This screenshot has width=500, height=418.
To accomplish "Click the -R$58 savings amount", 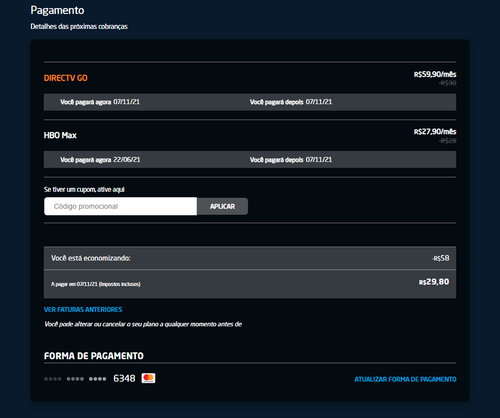I will (x=441, y=258).
